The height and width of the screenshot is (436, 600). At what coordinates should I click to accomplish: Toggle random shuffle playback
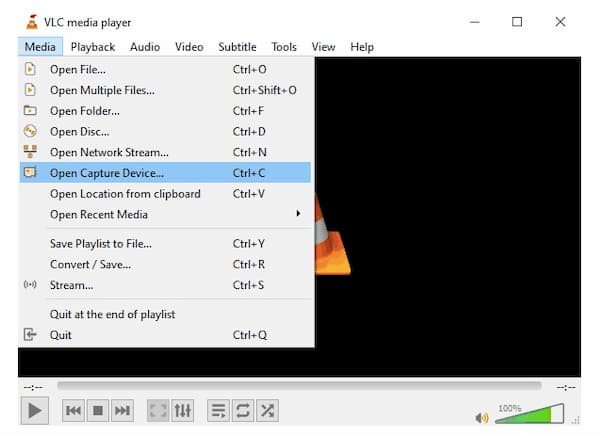[267, 411]
